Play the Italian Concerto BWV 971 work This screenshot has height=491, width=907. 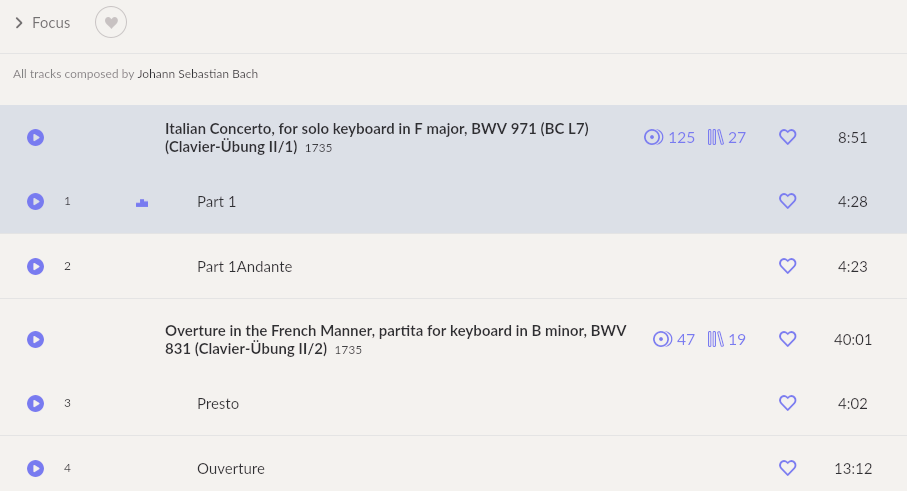click(x=35, y=138)
